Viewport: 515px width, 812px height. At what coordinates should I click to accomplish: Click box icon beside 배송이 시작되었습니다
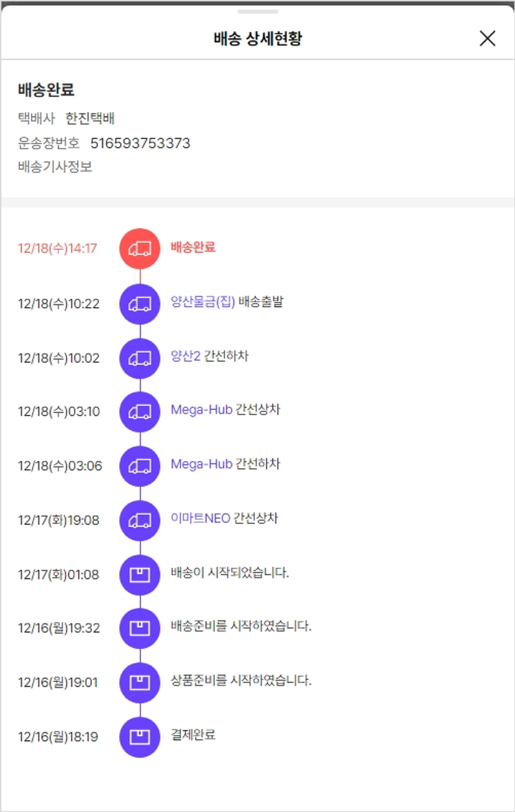140,574
